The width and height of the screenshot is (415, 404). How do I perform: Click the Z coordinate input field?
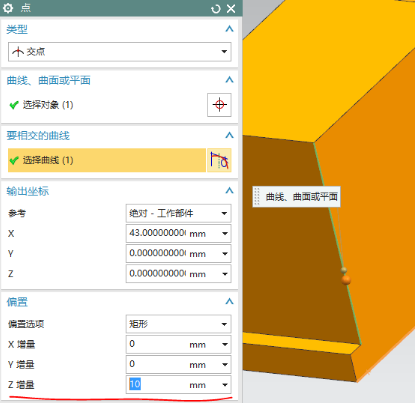[157, 274]
